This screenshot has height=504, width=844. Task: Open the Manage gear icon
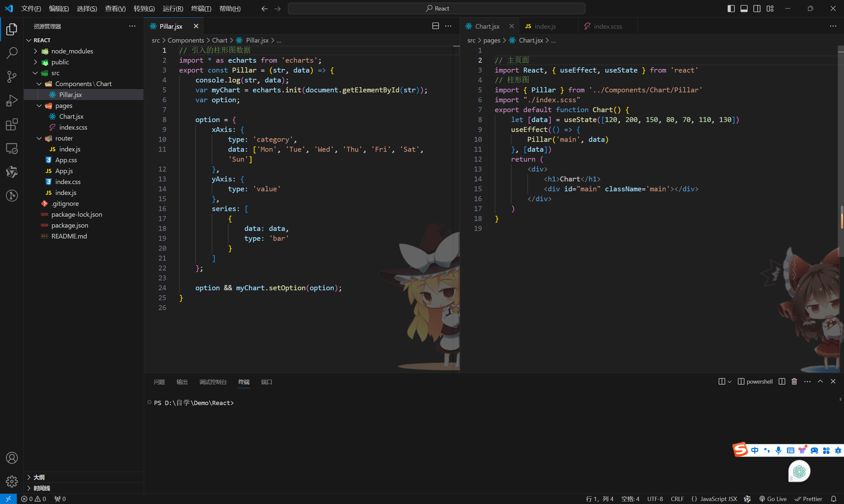12,481
